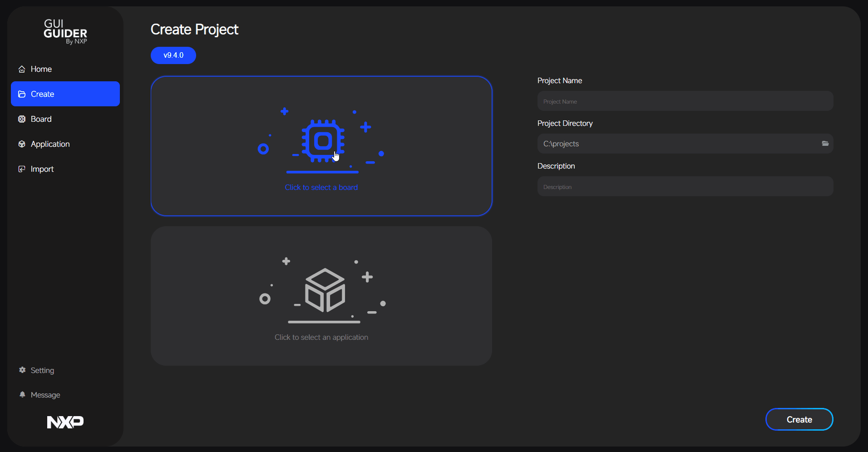The image size is (868, 452).
Task: Open the Home page in sidebar
Action: pos(65,69)
